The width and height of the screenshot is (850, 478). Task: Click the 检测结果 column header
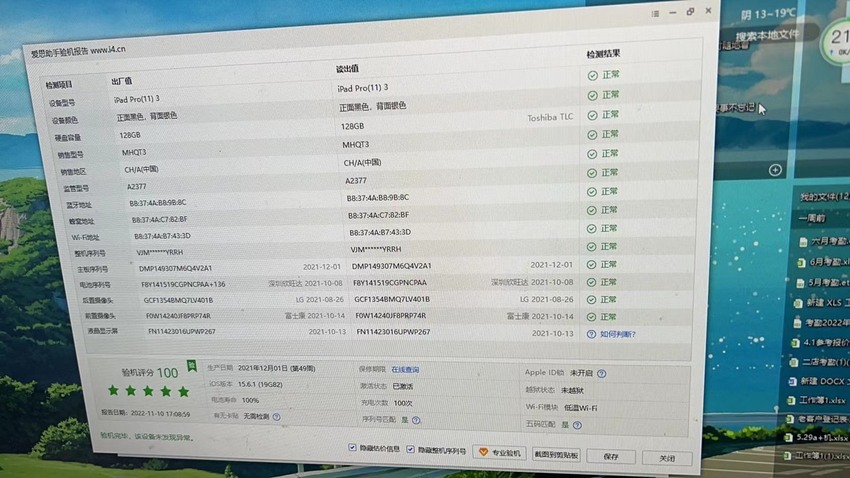pos(603,54)
